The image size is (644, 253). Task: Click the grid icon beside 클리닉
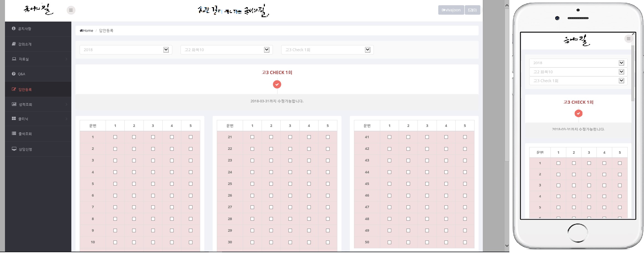tap(14, 119)
